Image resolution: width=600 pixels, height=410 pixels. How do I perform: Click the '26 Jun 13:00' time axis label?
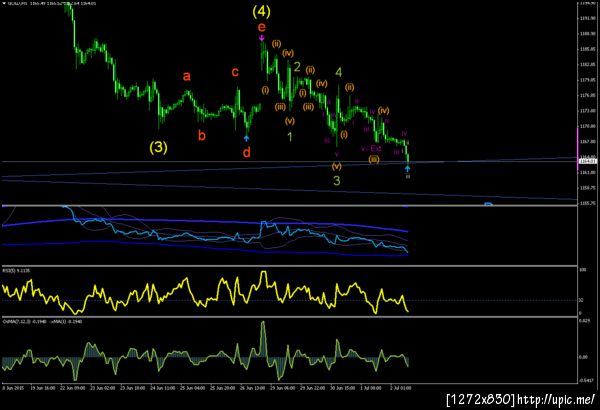253,388
